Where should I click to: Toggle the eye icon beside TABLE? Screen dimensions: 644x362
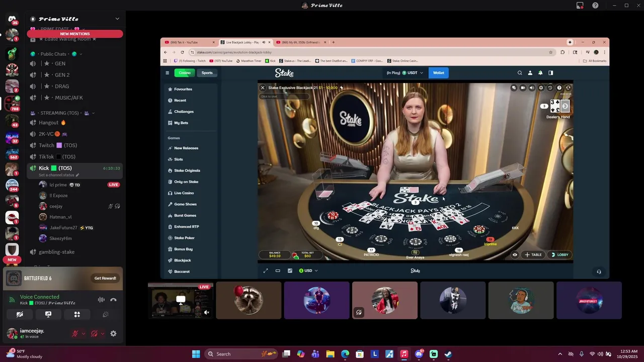(515, 255)
